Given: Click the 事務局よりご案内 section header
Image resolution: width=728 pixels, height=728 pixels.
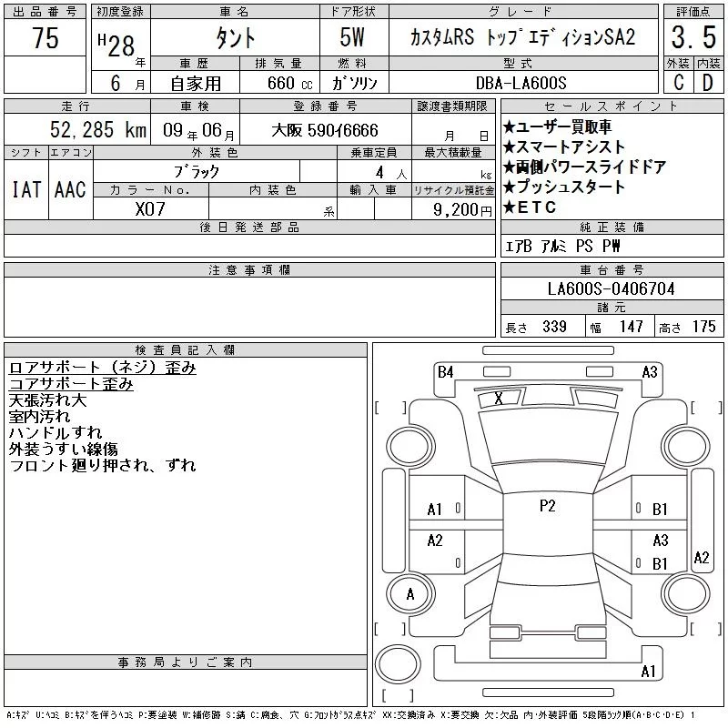Looking at the screenshot, I should (x=186, y=662).
